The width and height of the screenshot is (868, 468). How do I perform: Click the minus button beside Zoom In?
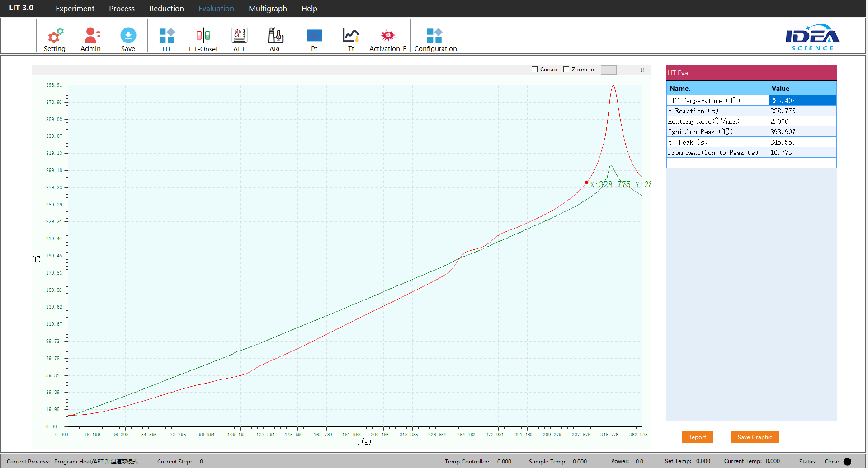pos(609,70)
